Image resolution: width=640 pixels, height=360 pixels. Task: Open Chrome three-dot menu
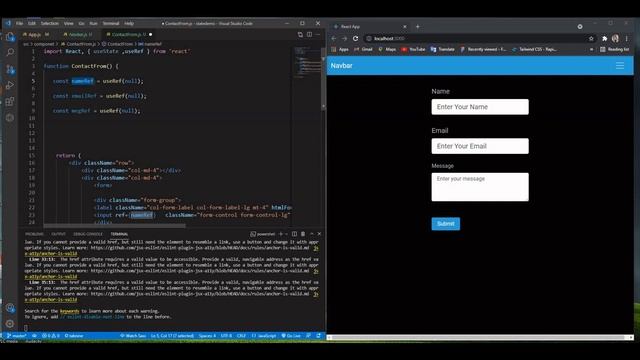pos(627,38)
